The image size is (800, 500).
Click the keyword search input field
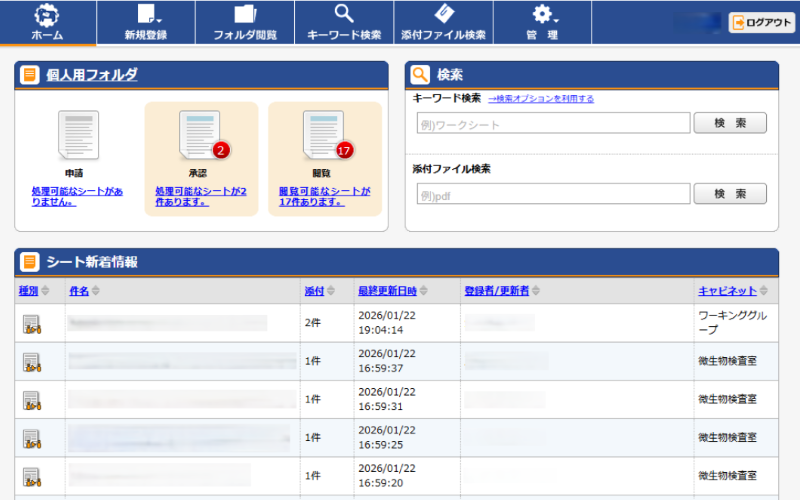553,123
